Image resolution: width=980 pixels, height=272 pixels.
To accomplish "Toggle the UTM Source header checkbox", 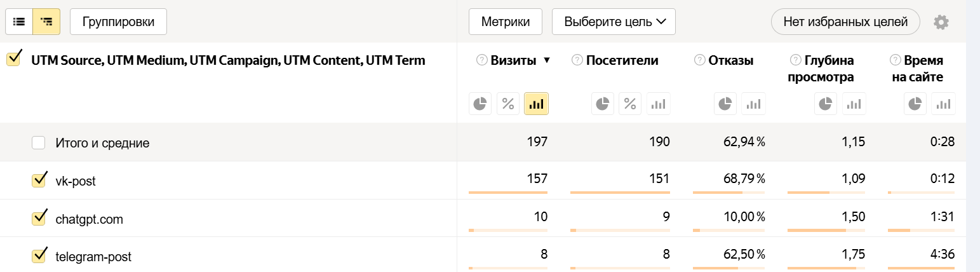I will coord(13,60).
